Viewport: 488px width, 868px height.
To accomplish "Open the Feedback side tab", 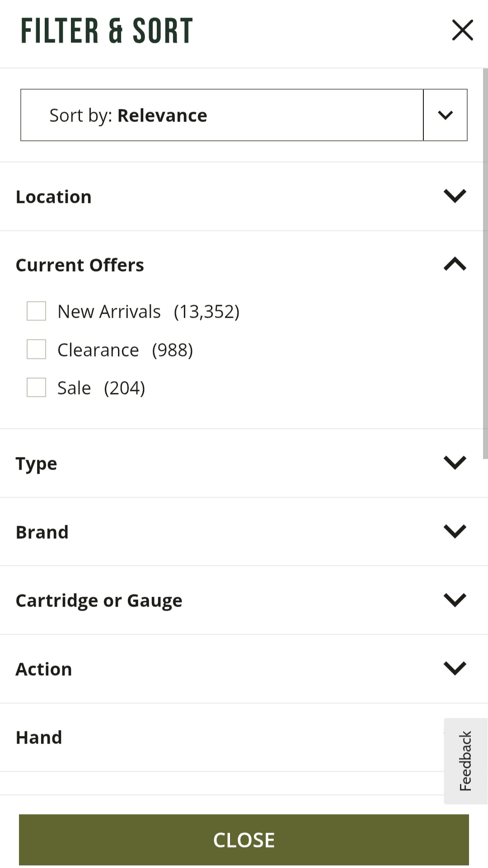I will pyautogui.click(x=465, y=761).
